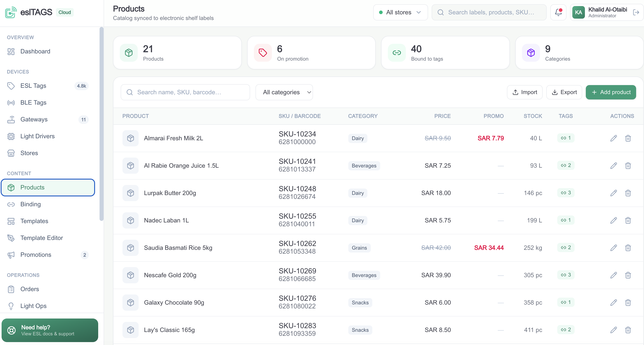Edit Nescafe Gold 200g product

pyautogui.click(x=613, y=275)
